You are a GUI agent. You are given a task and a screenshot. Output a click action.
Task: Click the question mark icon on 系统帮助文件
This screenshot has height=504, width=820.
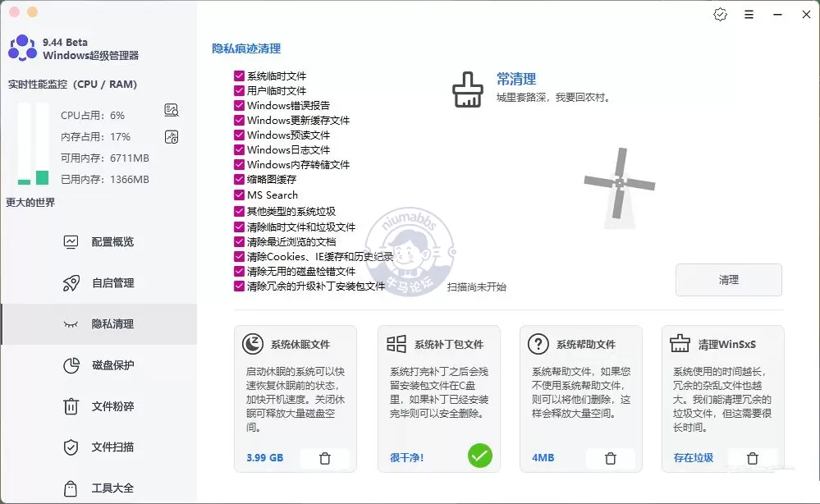tap(538, 344)
